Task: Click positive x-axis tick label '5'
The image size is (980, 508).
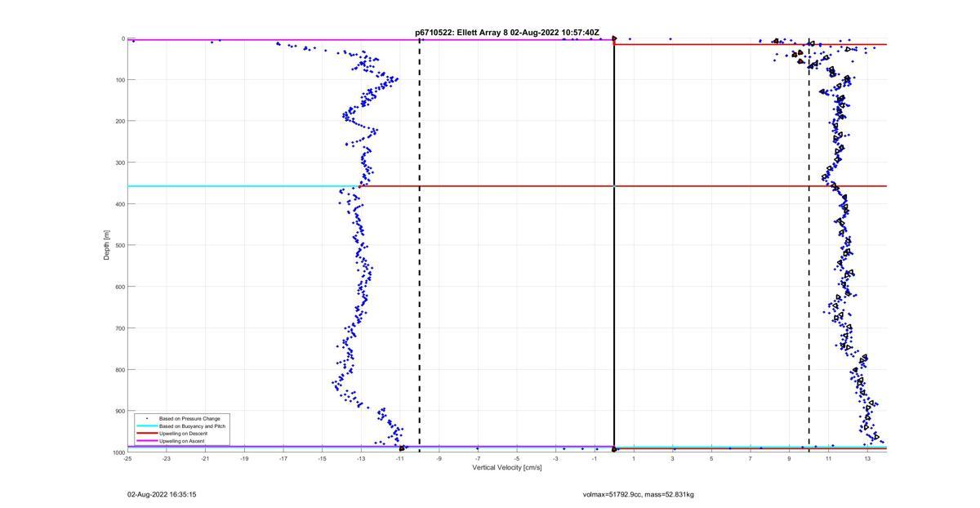Action: coord(711,459)
